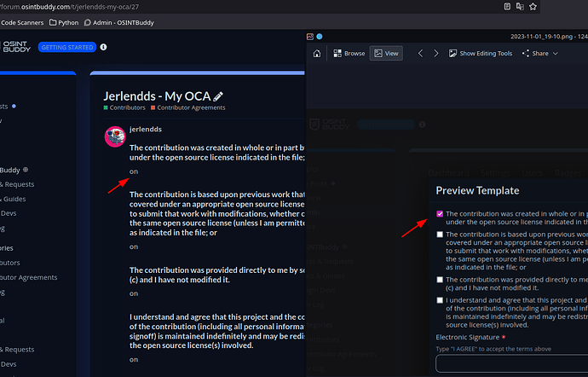The width and height of the screenshot is (588, 377).
Task: Open the Contributors category tag
Action: [x=124, y=107]
